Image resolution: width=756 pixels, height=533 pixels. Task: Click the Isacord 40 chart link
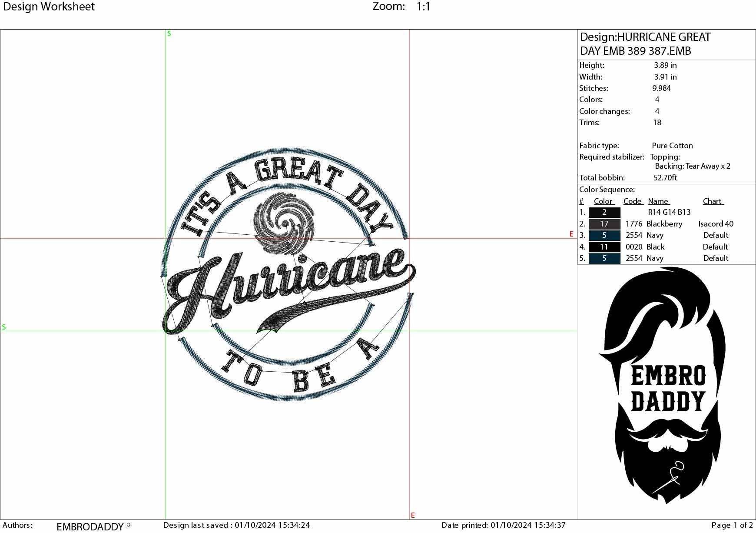tap(715, 224)
